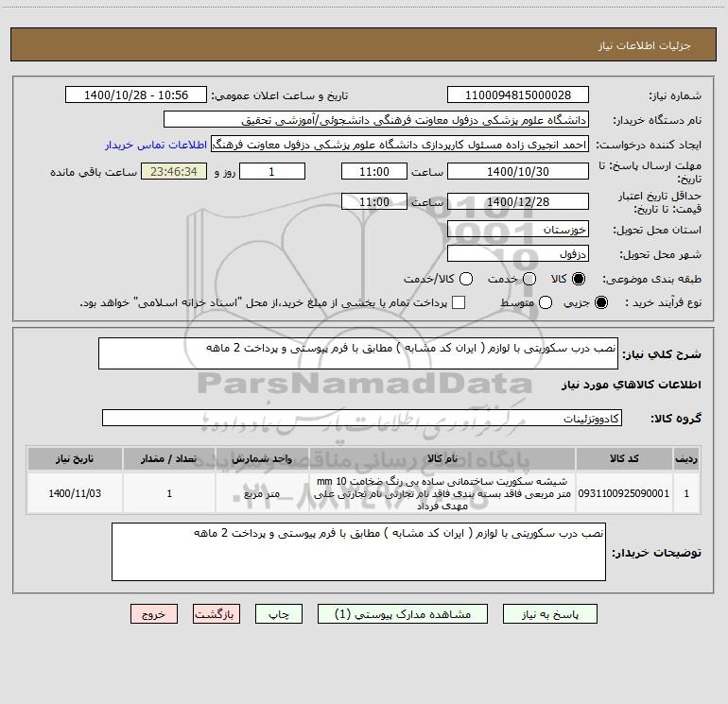Click the پاسخ به نیاز button
728x704 pixels.
(x=549, y=614)
